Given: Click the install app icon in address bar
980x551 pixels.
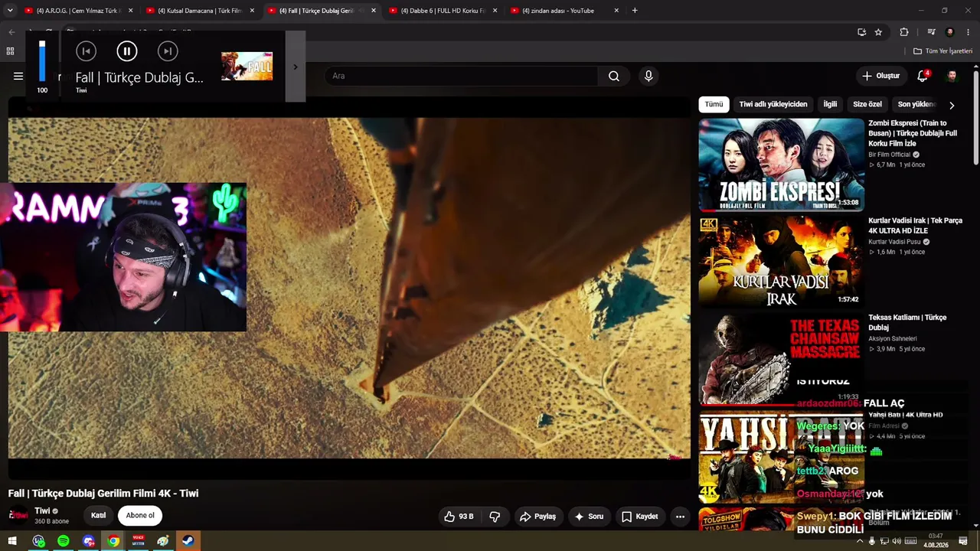Looking at the screenshot, I should [861, 32].
